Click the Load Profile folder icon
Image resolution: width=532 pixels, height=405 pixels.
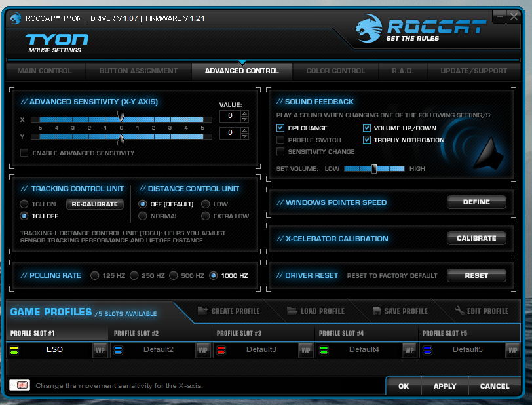(x=292, y=310)
